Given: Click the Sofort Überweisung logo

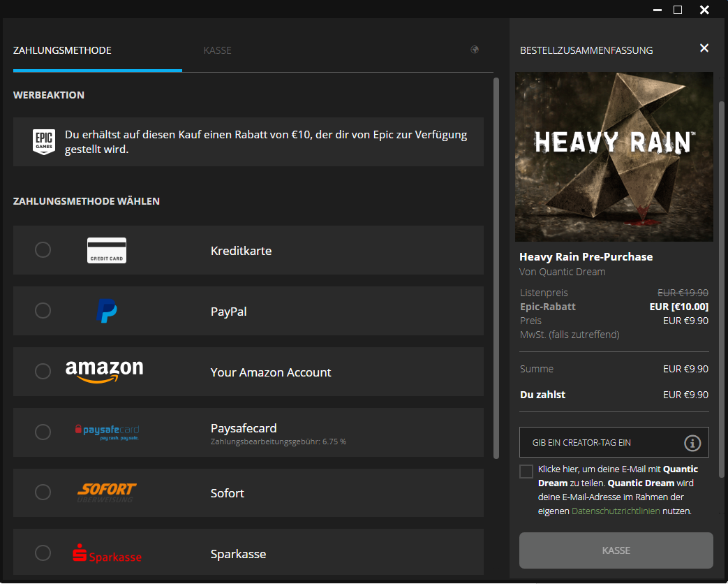Looking at the screenshot, I should click(106, 492).
